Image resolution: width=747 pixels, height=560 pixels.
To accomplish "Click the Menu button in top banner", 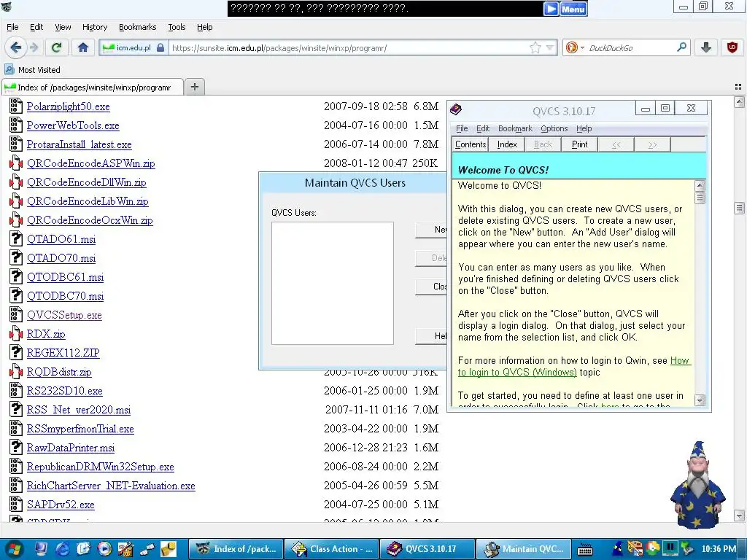I will pyautogui.click(x=573, y=9).
